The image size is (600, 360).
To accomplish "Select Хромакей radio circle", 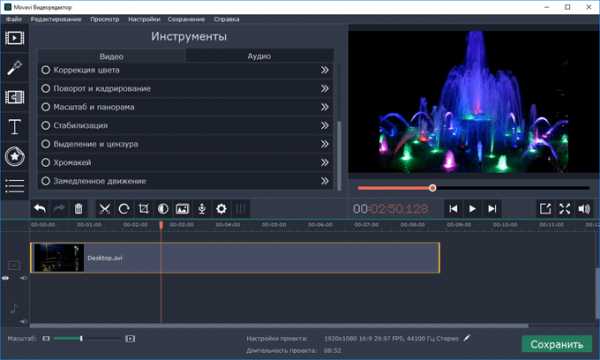I will (46, 162).
